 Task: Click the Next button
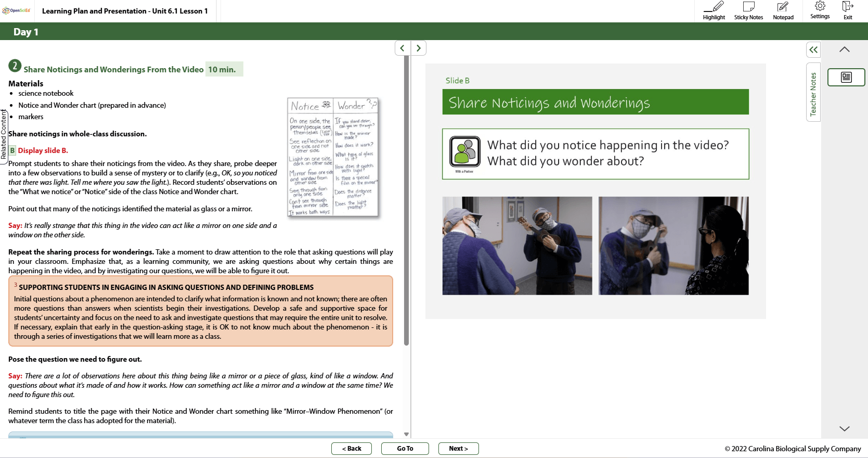(x=458, y=449)
